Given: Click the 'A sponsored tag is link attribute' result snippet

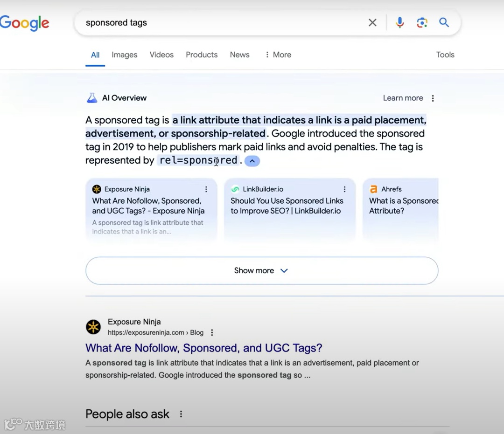Looking at the screenshot, I should pyautogui.click(x=252, y=369).
